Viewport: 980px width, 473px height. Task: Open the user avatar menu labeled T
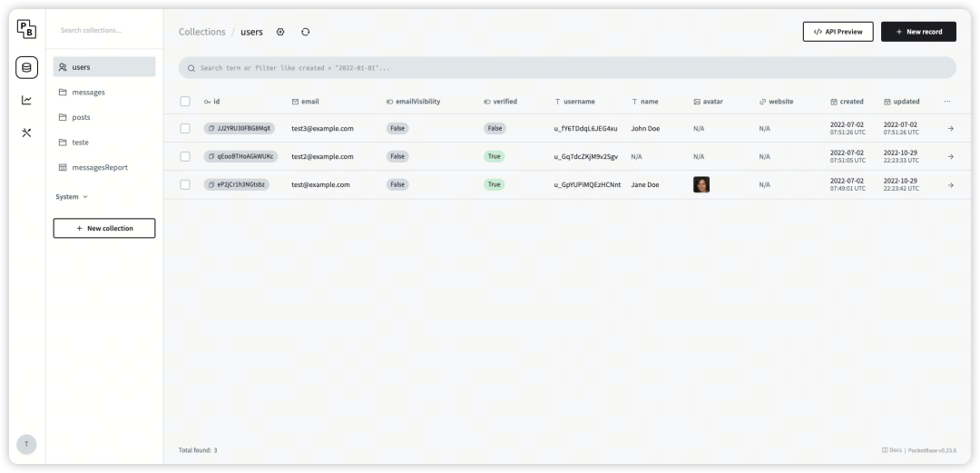click(x=26, y=444)
